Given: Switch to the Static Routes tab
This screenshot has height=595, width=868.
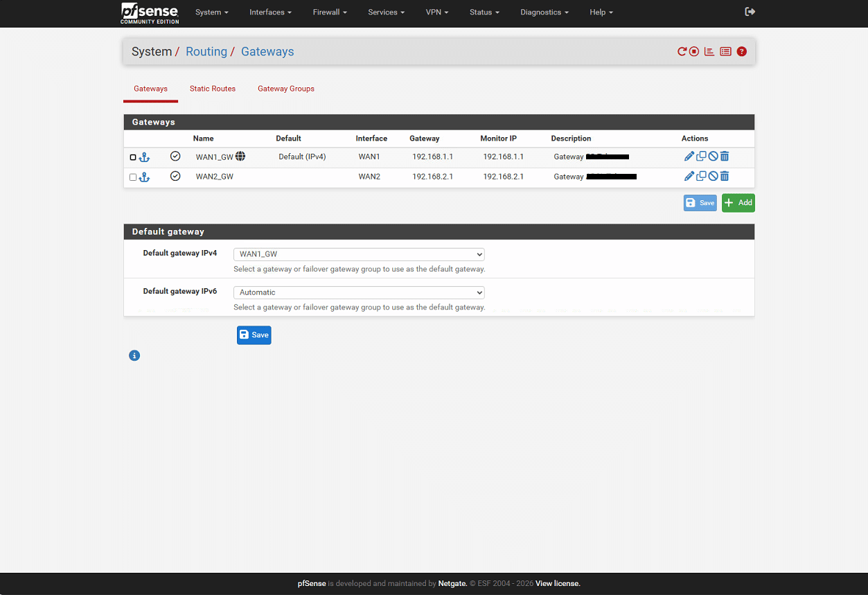Looking at the screenshot, I should [213, 89].
